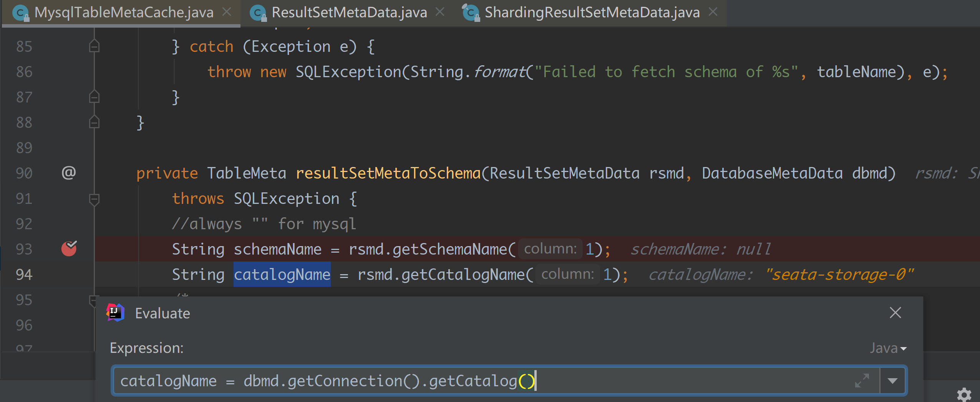This screenshot has width=980, height=402.
Task: Click the IntelliJ IDEA logo in the Evaluate dialog
Action: click(x=116, y=313)
